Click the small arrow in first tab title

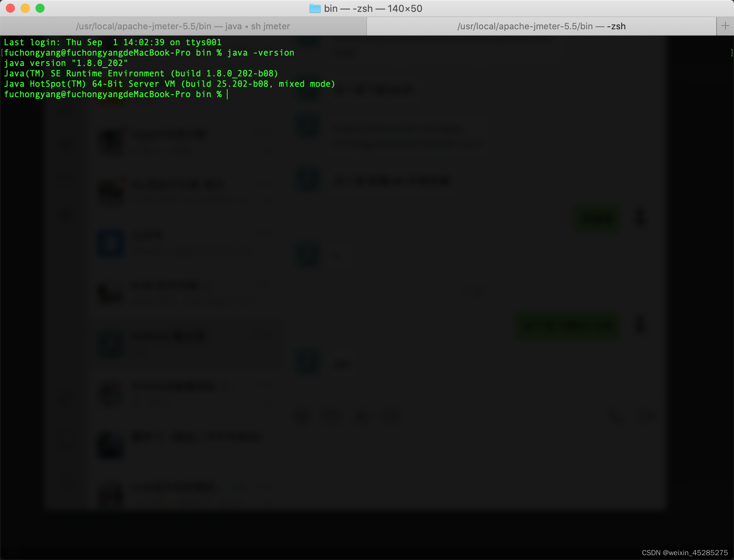pyautogui.click(x=246, y=27)
